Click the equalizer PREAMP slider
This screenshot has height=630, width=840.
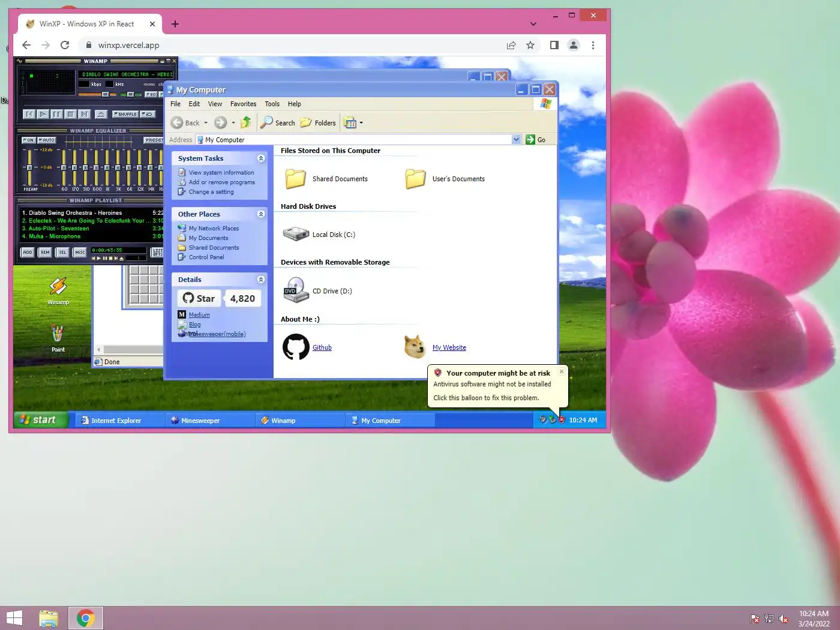tap(29, 167)
